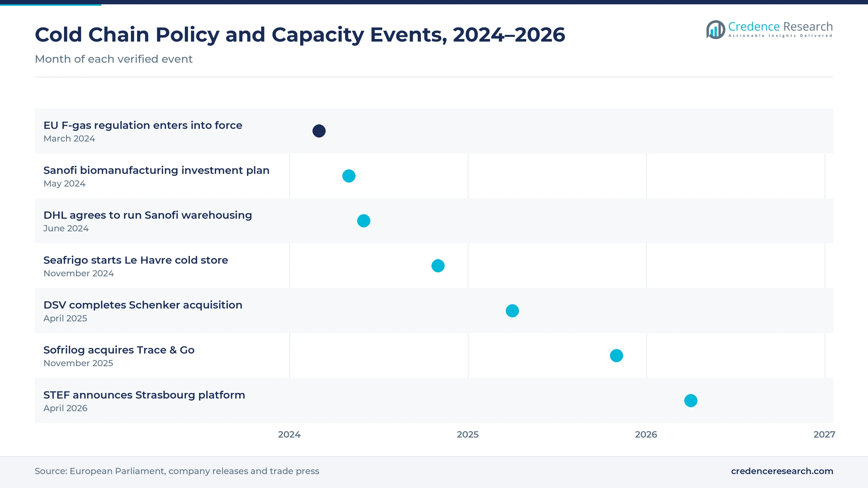Click 'STEF announces Strasbourg platform' label

pyautogui.click(x=144, y=395)
